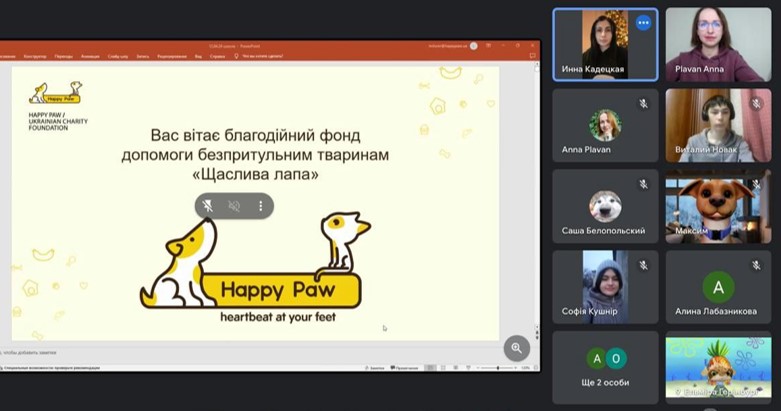Click the Happy Paw logo at slide top-left
Viewport: 781px width, 411px height.
coord(55,93)
